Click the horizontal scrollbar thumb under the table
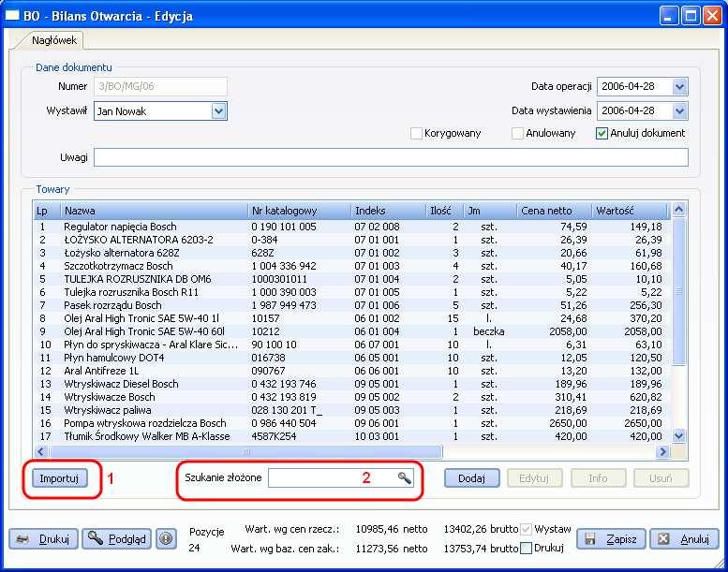The height and width of the screenshot is (572, 728). (245, 451)
